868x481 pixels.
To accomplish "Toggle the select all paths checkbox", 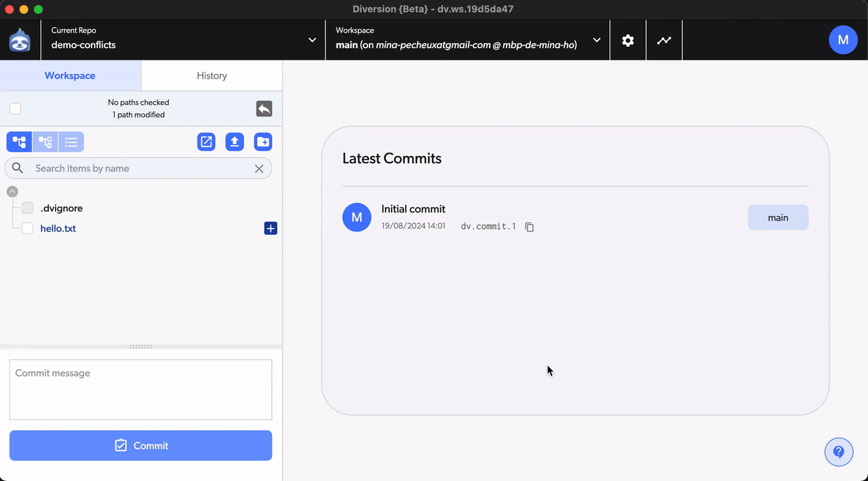I will coord(16,109).
